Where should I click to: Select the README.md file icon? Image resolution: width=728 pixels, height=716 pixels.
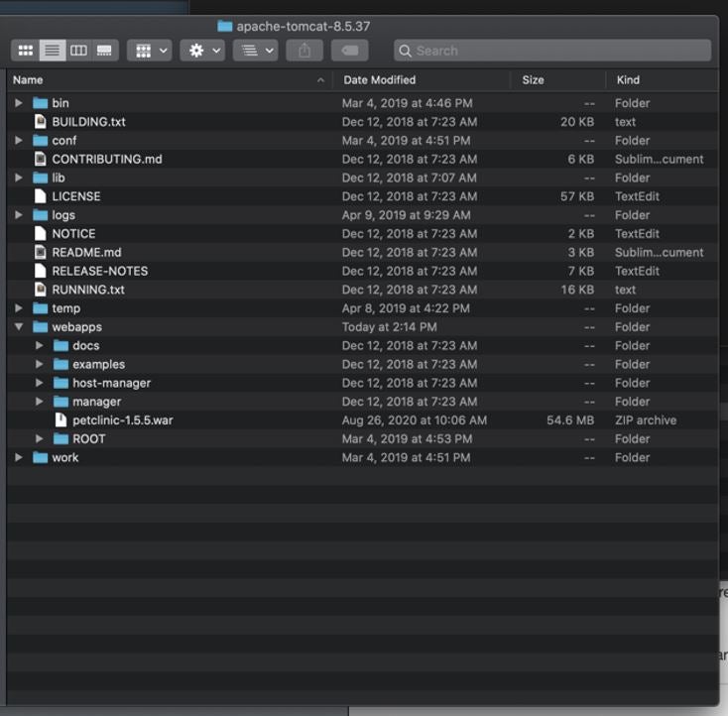coord(41,252)
